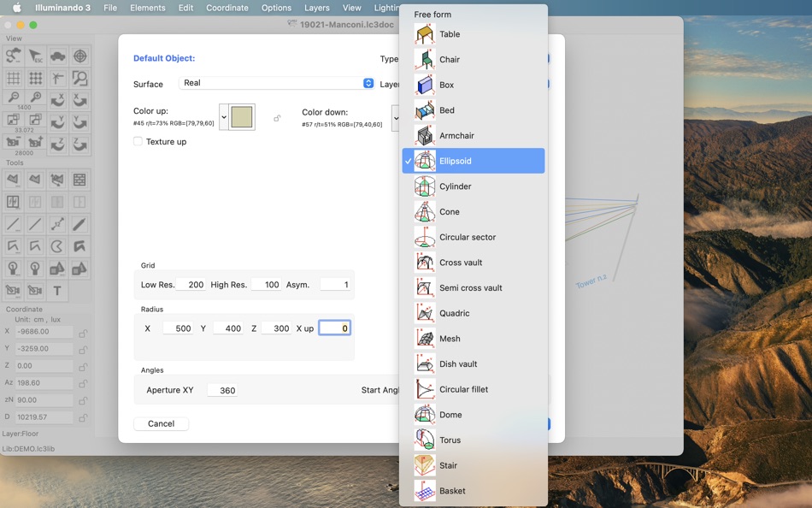Select the Text T tool
The height and width of the screenshot is (508, 812).
point(57,291)
